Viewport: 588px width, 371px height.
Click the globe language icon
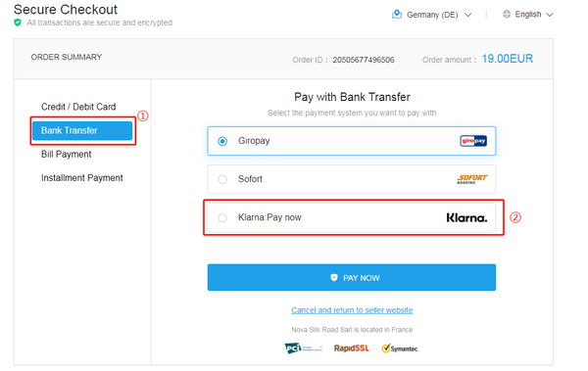(x=507, y=15)
